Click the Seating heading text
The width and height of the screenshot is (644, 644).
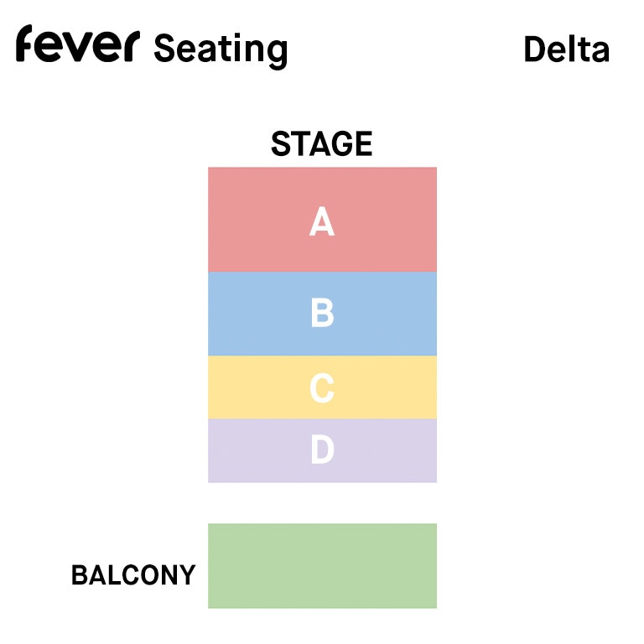click(x=221, y=51)
